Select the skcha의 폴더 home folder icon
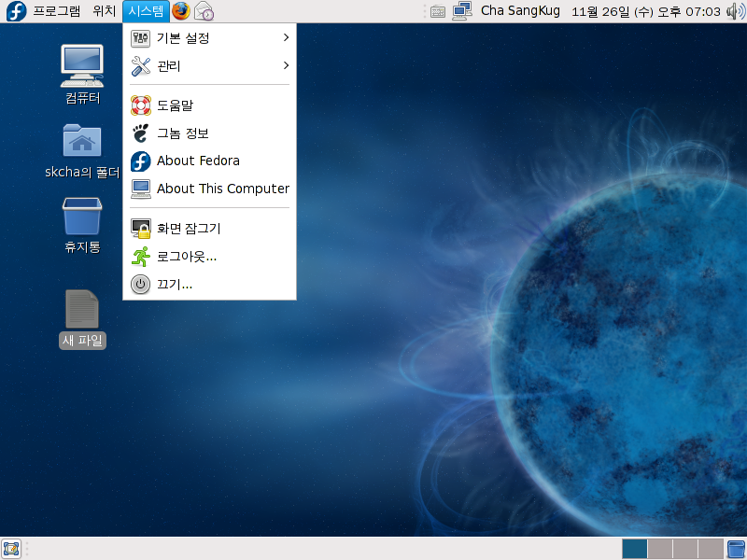This screenshot has width=747, height=560. [82, 141]
